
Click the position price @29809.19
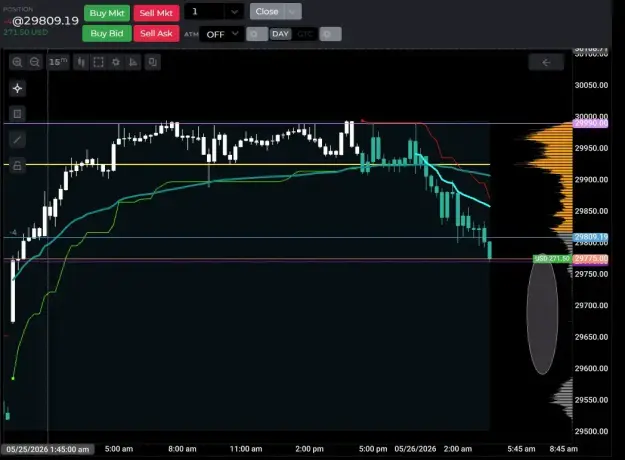point(45,21)
